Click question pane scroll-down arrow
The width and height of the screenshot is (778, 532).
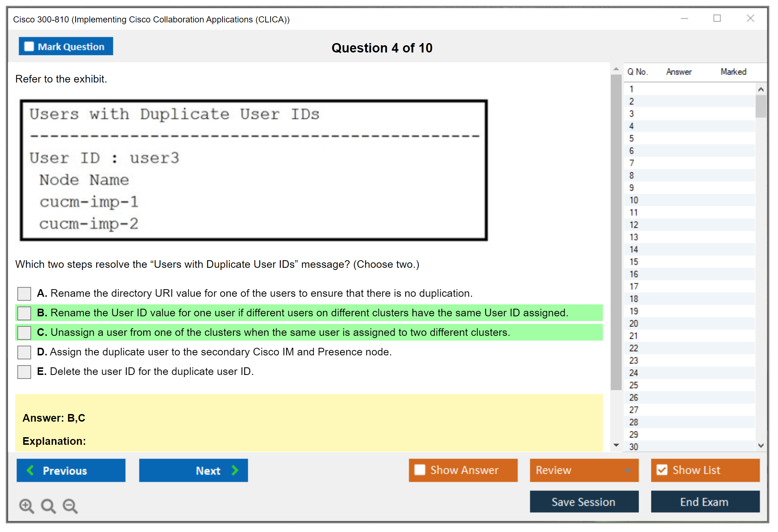pos(616,445)
